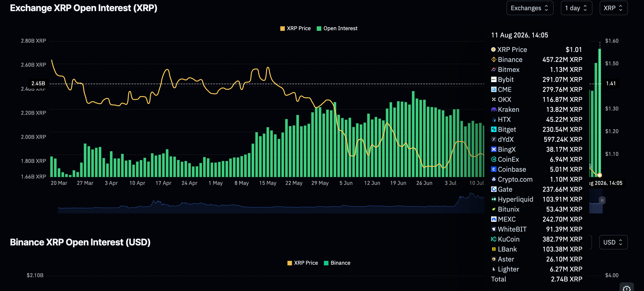
Task: Click the $2.10B axis label in lower chart
Action: (35, 275)
